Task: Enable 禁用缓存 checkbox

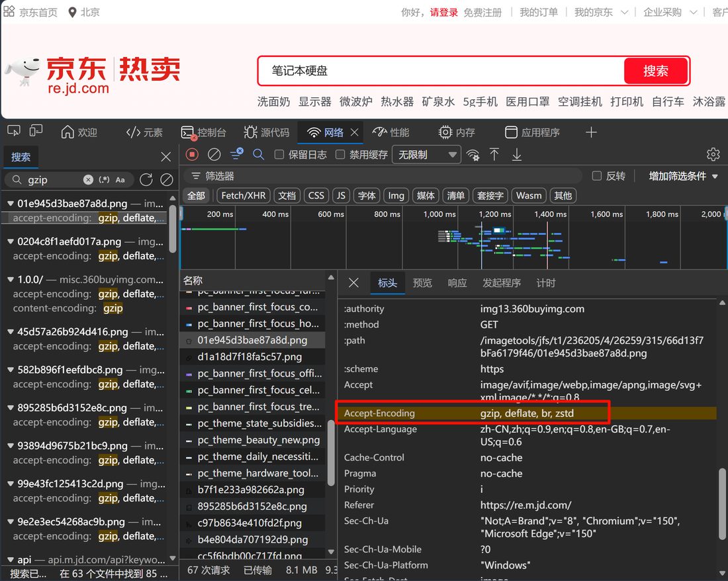Action: pyautogui.click(x=340, y=155)
